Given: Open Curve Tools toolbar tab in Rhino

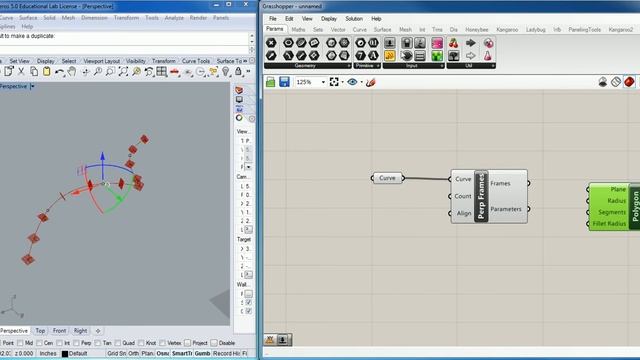Looking at the screenshot, I should [196, 61].
